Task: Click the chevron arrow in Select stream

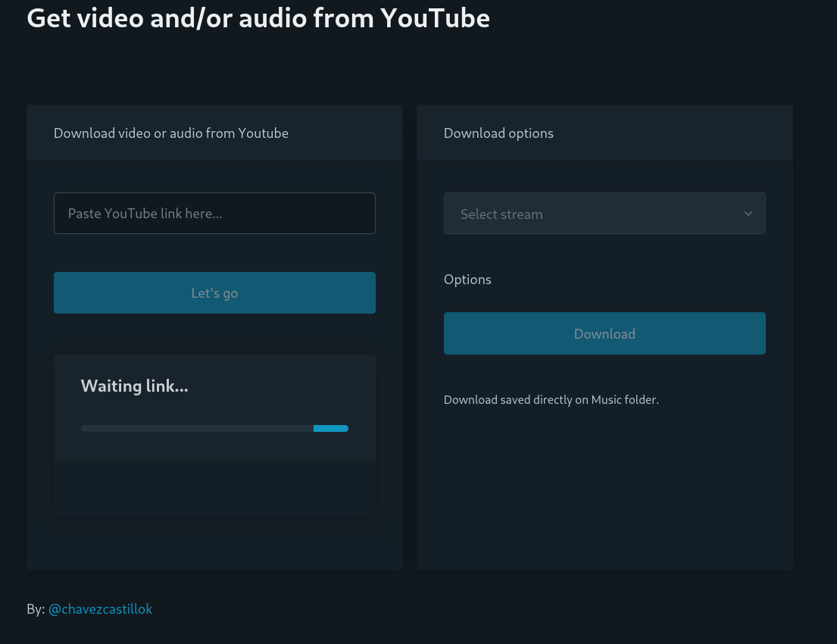Action: tap(748, 214)
